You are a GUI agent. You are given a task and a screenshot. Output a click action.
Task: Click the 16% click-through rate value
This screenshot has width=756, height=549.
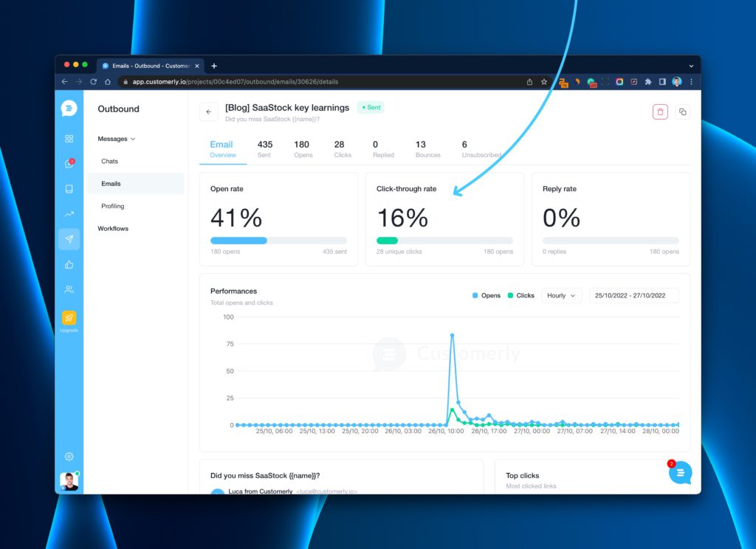[x=402, y=218]
